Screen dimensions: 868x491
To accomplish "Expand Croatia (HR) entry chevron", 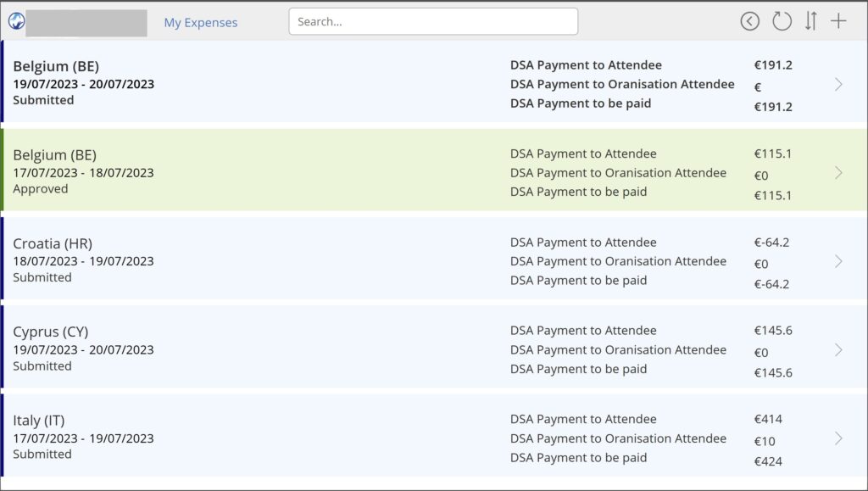I will (x=838, y=261).
